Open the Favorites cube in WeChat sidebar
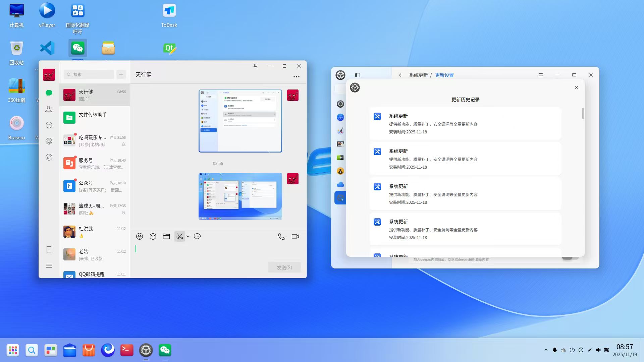The image size is (644, 362). (49, 125)
